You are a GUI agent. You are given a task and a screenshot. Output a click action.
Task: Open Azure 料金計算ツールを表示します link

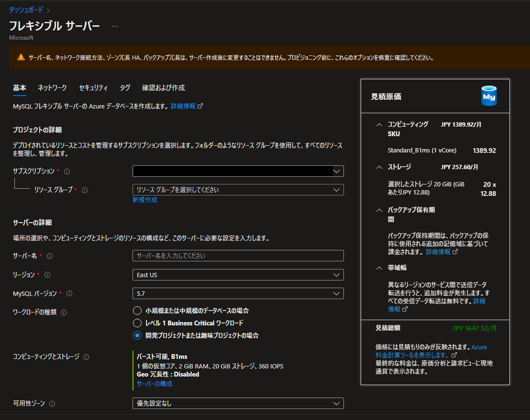tap(431, 351)
